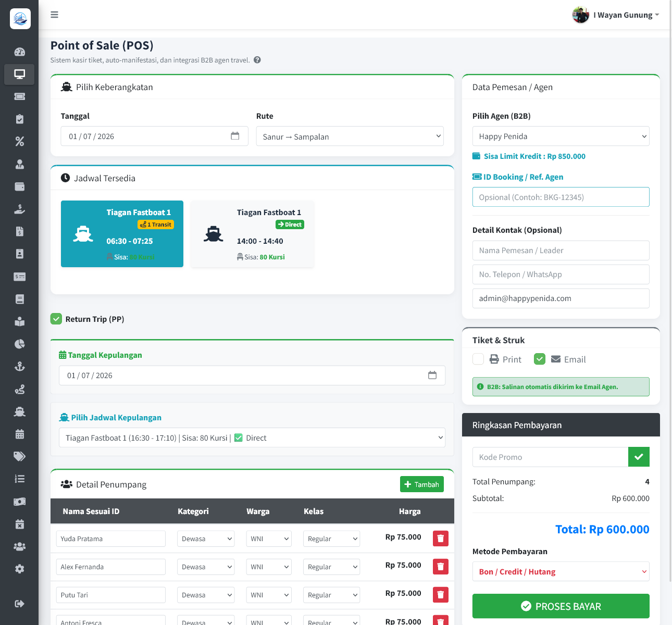The width and height of the screenshot is (672, 625).
Task: Open the numbered list icon in sidebar
Action: pos(19,479)
